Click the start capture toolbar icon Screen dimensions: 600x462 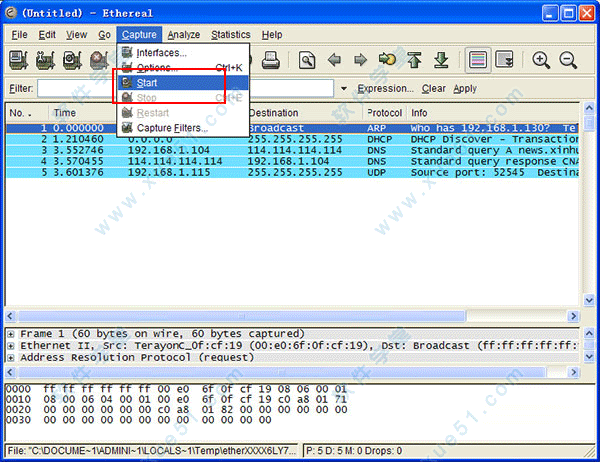point(72,60)
